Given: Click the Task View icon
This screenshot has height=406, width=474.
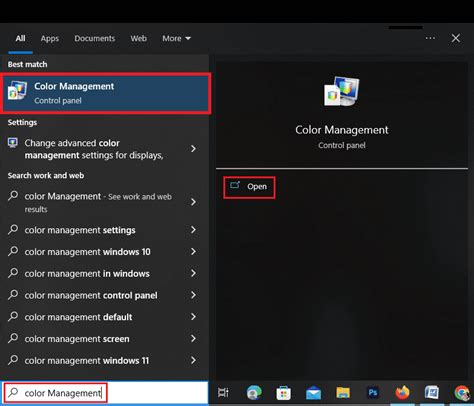Looking at the screenshot, I should pos(223,393).
